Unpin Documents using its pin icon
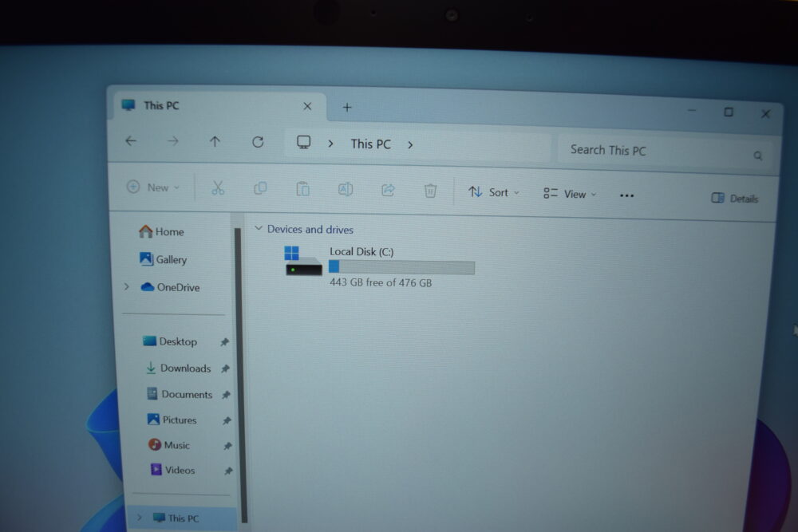Viewport: 798px width, 532px height. pyautogui.click(x=226, y=395)
